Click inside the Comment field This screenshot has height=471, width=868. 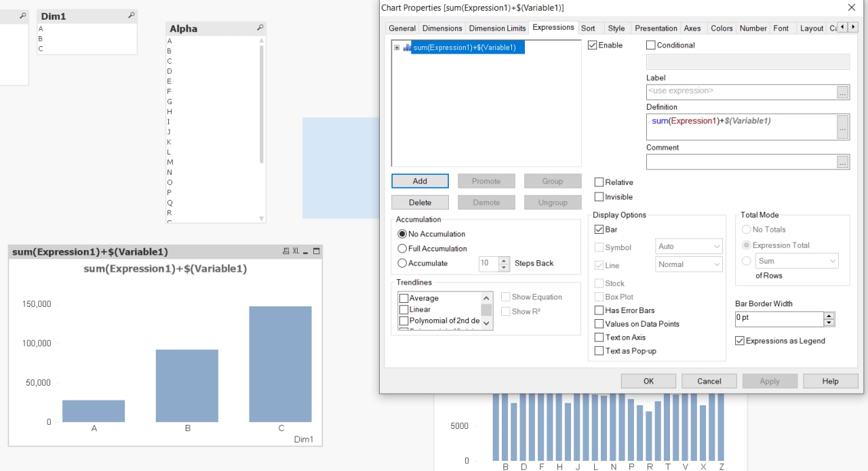(741, 162)
